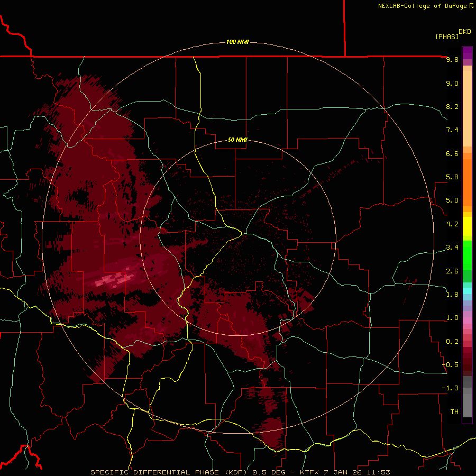Click the 4.2 value on the legend
The height and width of the screenshot is (476, 476).
coord(452,224)
